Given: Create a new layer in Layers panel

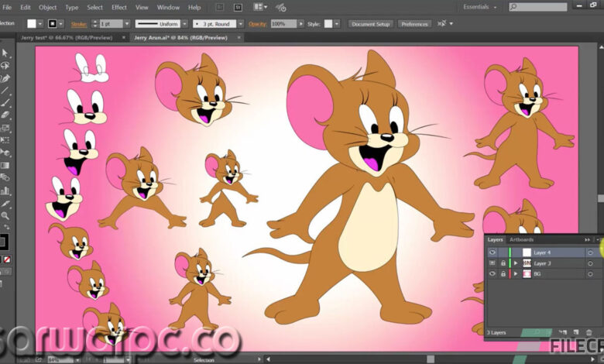Looking at the screenshot, I should [576, 332].
